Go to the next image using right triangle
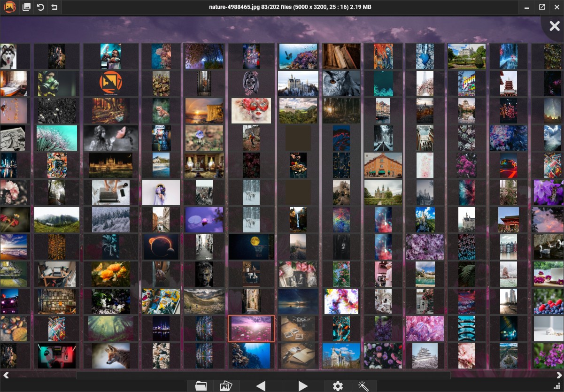564x392 pixels. [x=303, y=386]
